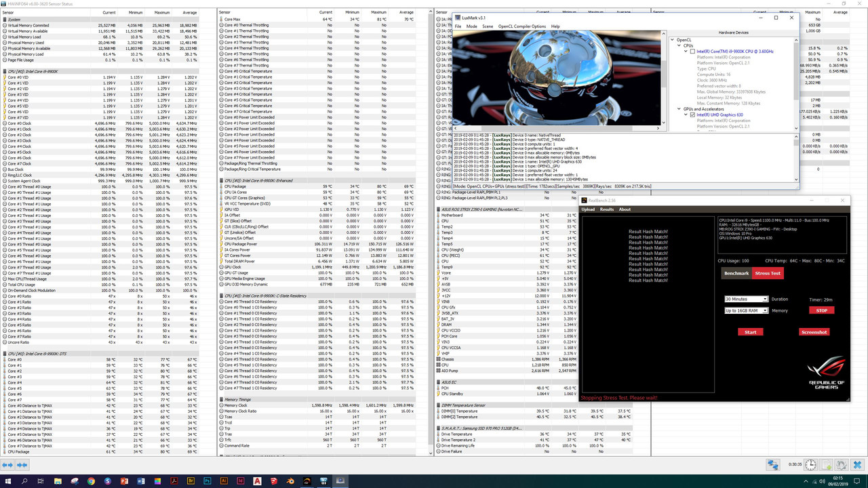868x488 pixels.
Task: Click the Screenshot button in RealBench
Action: tap(814, 332)
